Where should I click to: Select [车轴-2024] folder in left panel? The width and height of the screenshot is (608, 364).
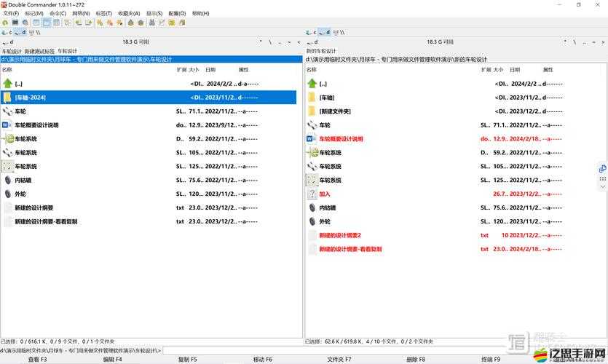pos(149,98)
